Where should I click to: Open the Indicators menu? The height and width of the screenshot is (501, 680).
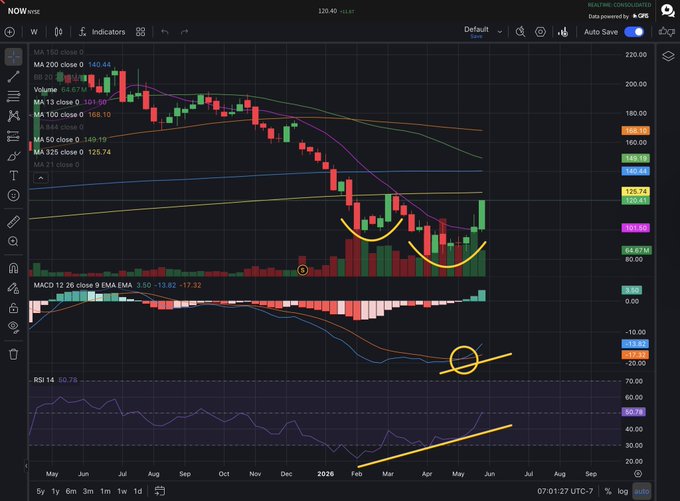click(102, 32)
